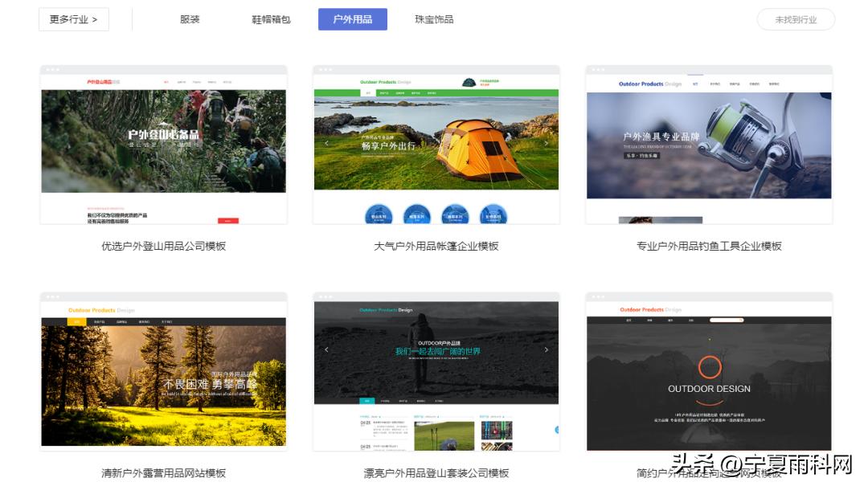
Task: Click the fishing reel template thumbnail
Action: pyautogui.click(x=709, y=145)
